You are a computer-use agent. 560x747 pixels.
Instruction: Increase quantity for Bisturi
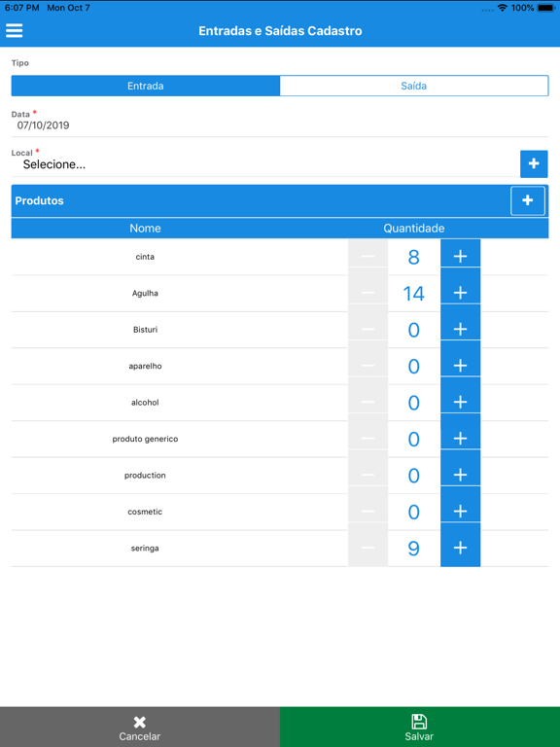[x=460, y=330]
